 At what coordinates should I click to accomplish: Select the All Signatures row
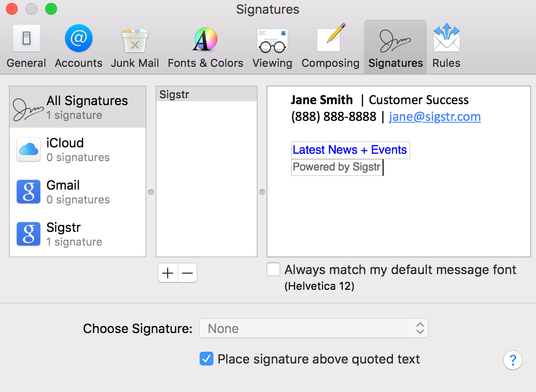point(78,107)
